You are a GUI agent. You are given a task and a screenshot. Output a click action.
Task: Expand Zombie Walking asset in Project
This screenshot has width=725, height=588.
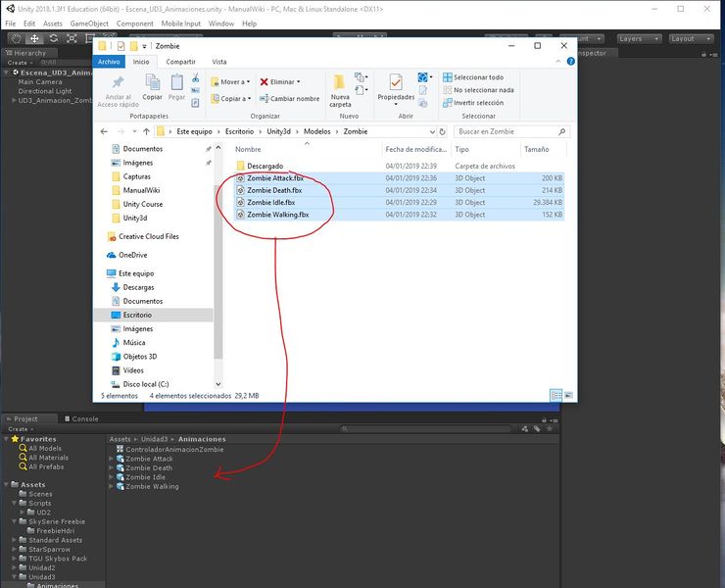(x=111, y=487)
